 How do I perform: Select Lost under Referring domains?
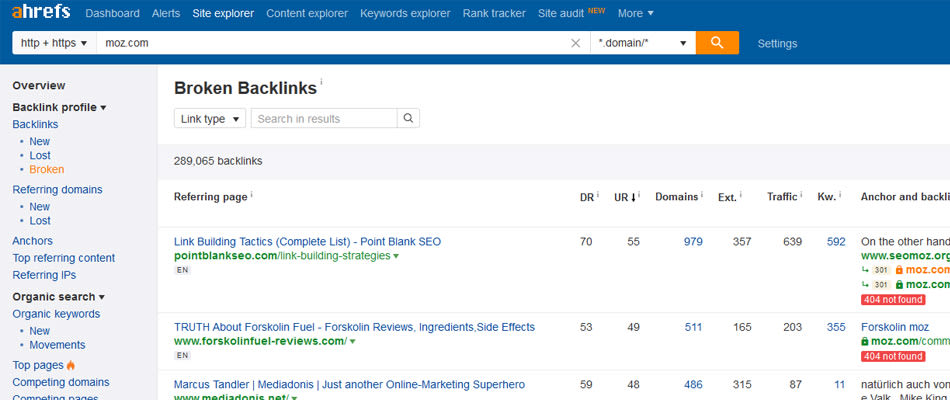point(40,221)
